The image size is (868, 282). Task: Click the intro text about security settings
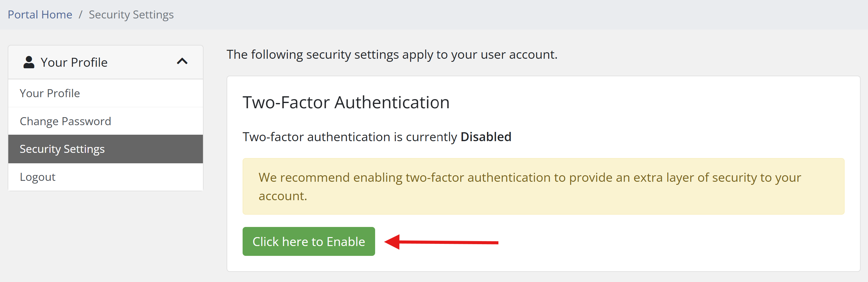pyautogui.click(x=391, y=54)
